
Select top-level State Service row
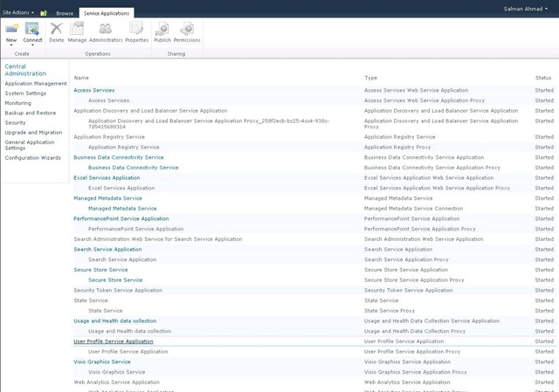coord(314,300)
